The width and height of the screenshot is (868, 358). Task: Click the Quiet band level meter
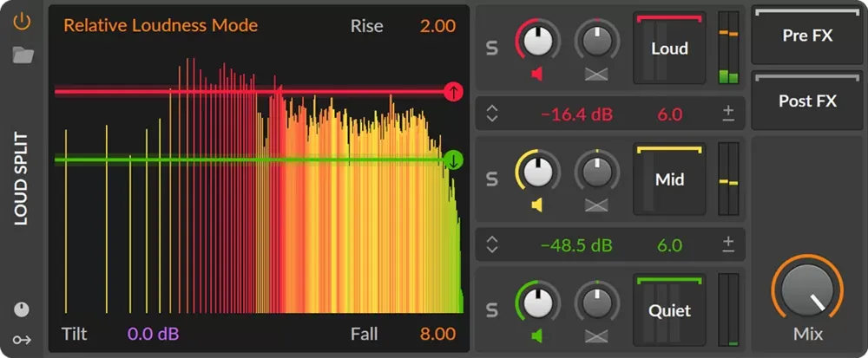point(728,310)
